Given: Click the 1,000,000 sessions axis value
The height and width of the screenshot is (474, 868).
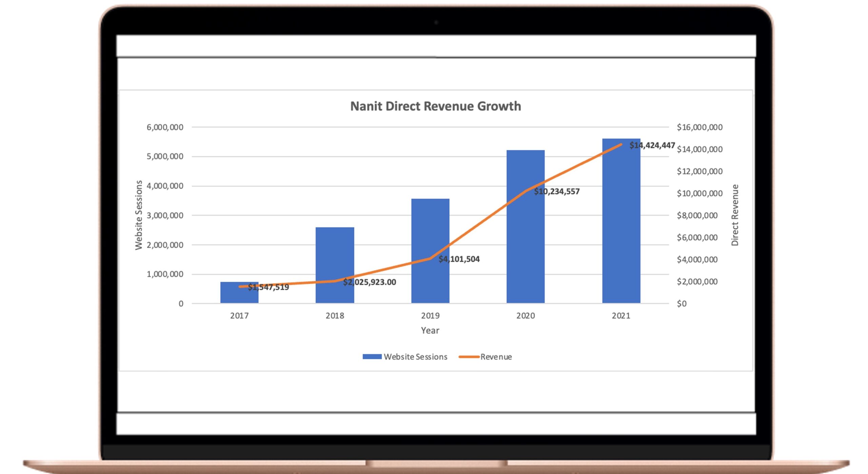Looking at the screenshot, I should tap(165, 274).
